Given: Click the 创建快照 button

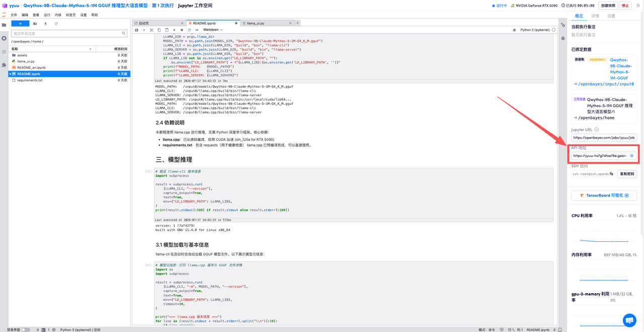Looking at the screenshot, I should (608, 6).
